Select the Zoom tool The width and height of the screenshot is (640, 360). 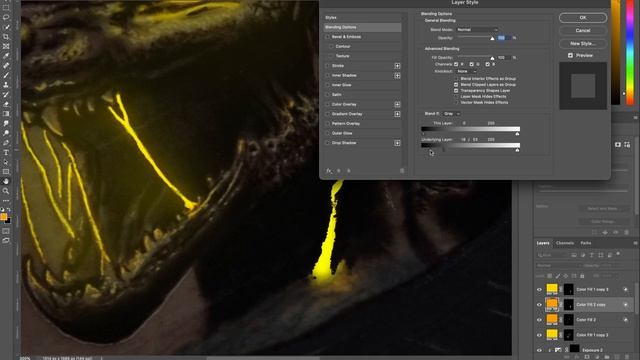[6, 191]
